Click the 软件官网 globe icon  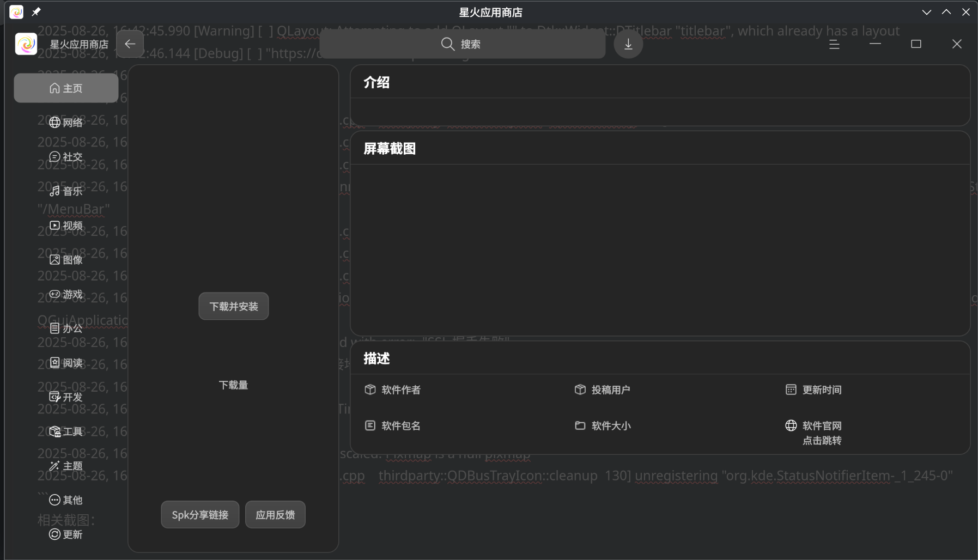click(x=791, y=425)
